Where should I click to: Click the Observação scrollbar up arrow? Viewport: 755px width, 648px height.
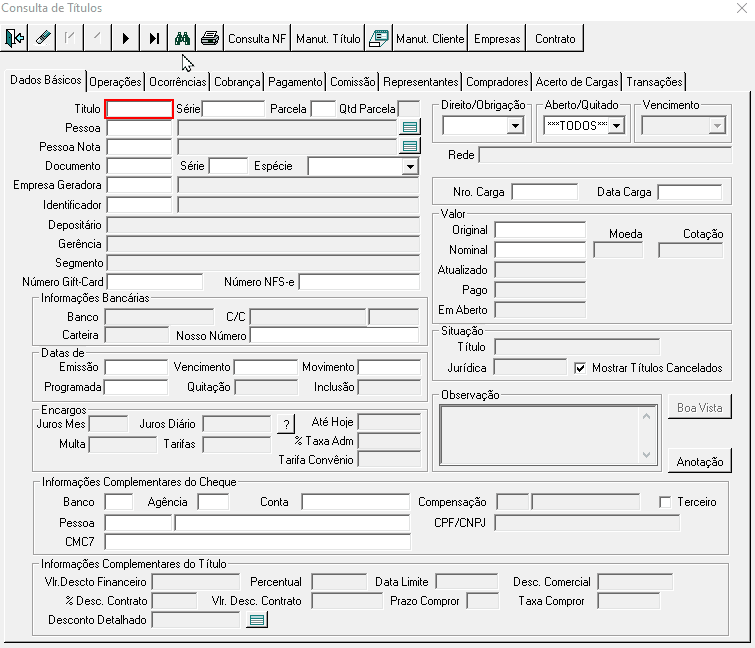646,416
